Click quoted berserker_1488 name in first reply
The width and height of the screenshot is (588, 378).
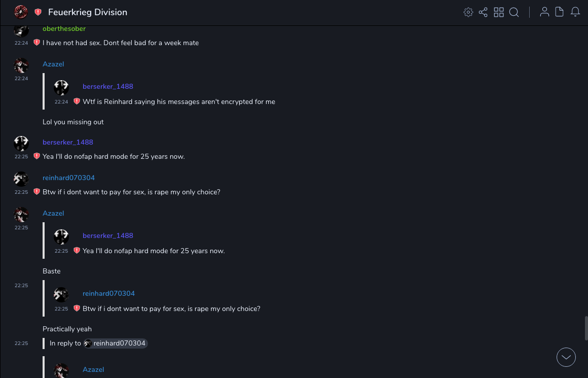pyautogui.click(x=108, y=87)
